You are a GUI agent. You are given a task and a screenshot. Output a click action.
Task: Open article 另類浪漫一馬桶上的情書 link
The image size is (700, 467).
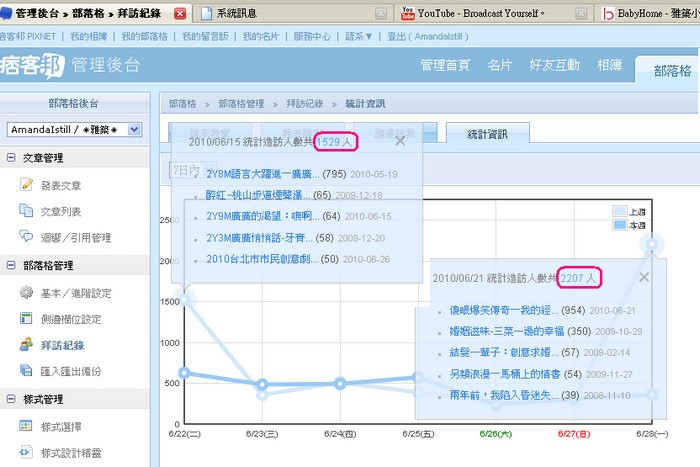point(505,374)
